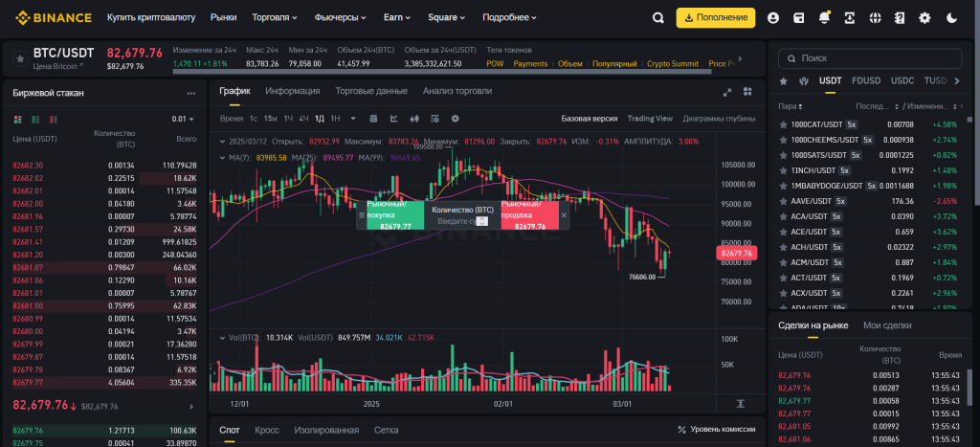
Task: Collapse the 2025/03/12 OHLC info chevron
Action: pyautogui.click(x=223, y=142)
